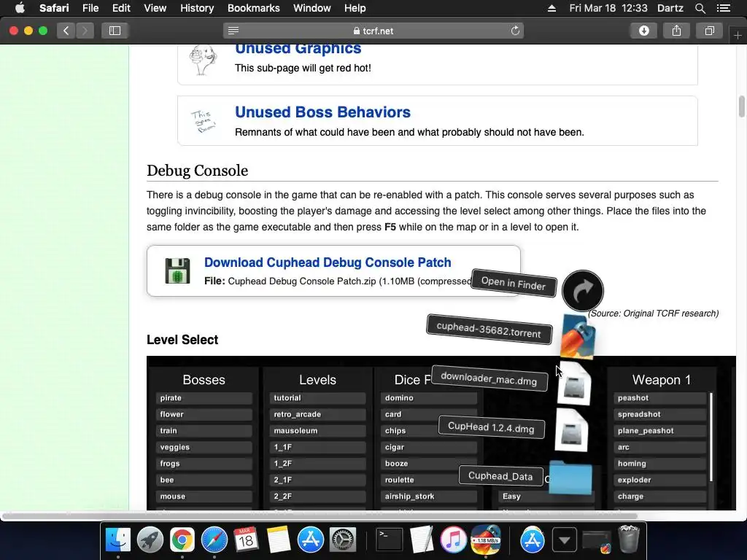
Task: Reload the tcrf.net page
Action: [x=515, y=31]
